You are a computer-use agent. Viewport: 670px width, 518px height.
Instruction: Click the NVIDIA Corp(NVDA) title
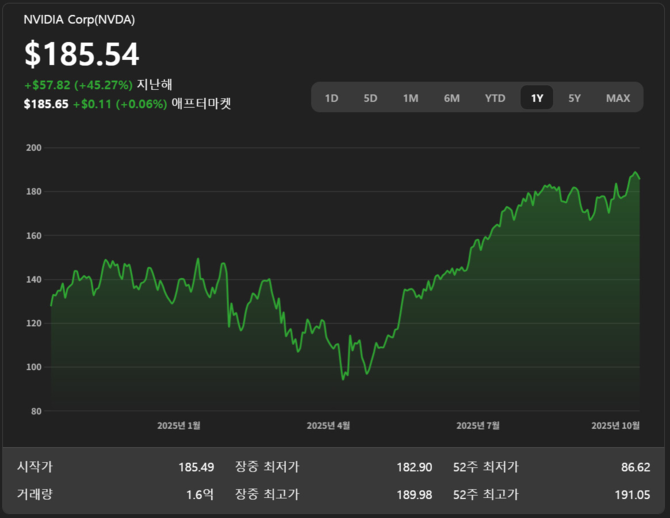click(79, 20)
